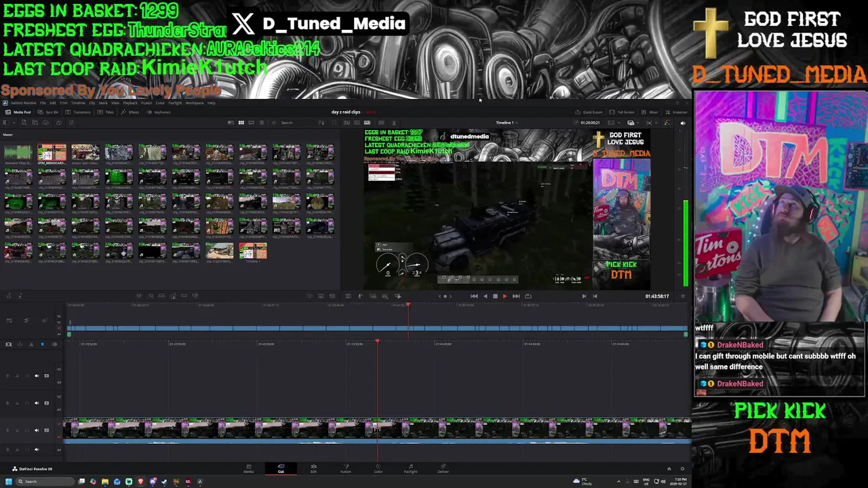
Task: Open media pool sort options
Action: [x=321, y=123]
